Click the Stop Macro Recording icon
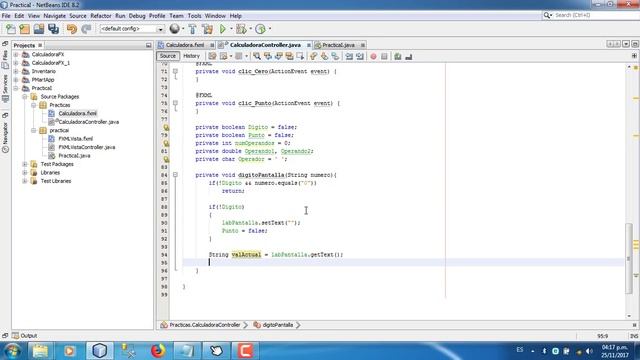This screenshot has height=360, width=640. (x=384, y=56)
